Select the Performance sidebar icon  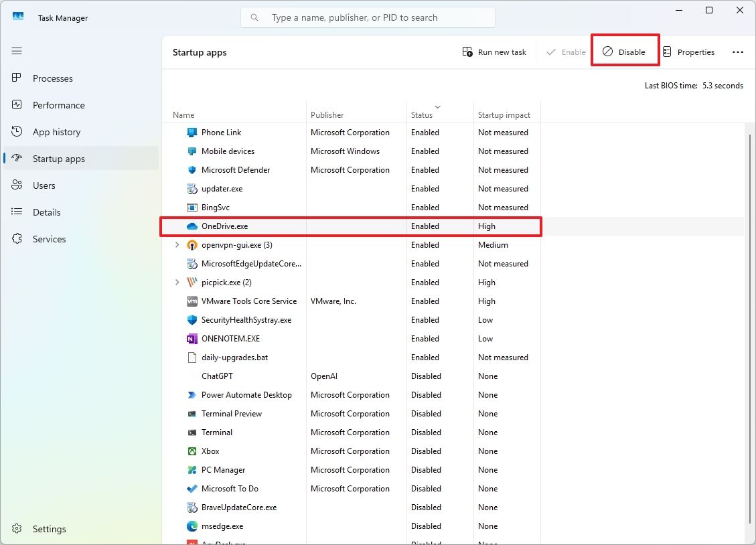click(17, 105)
